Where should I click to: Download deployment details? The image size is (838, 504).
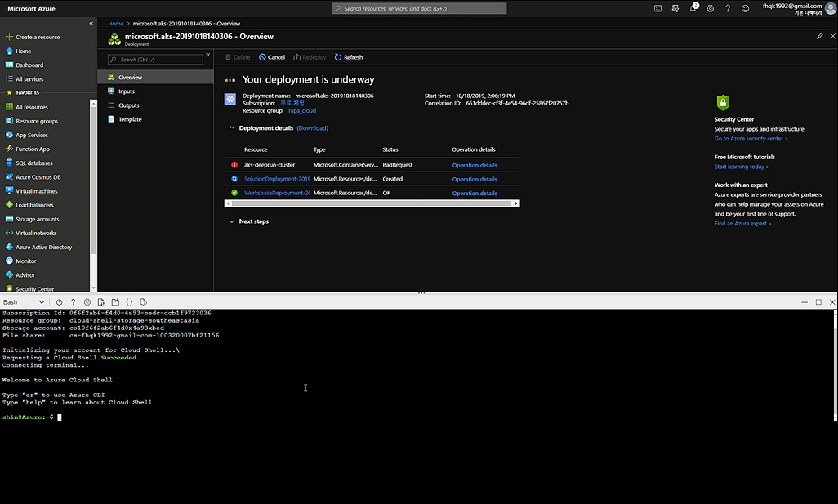312,128
